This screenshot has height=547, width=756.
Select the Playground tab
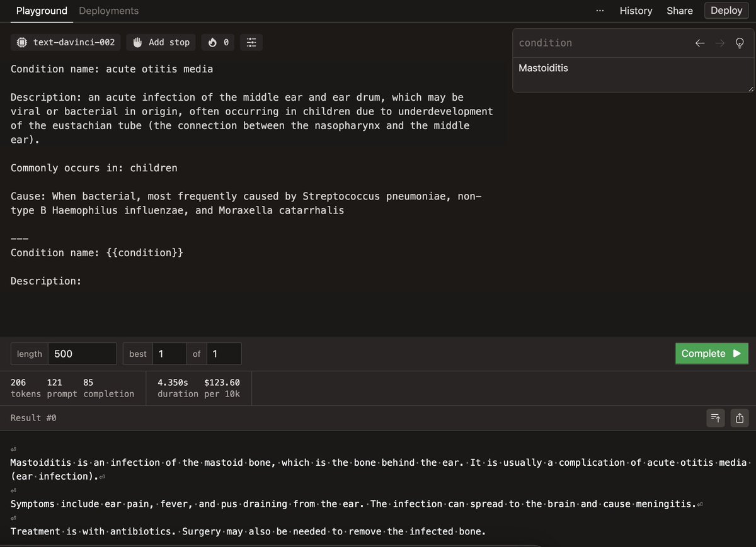click(x=42, y=11)
